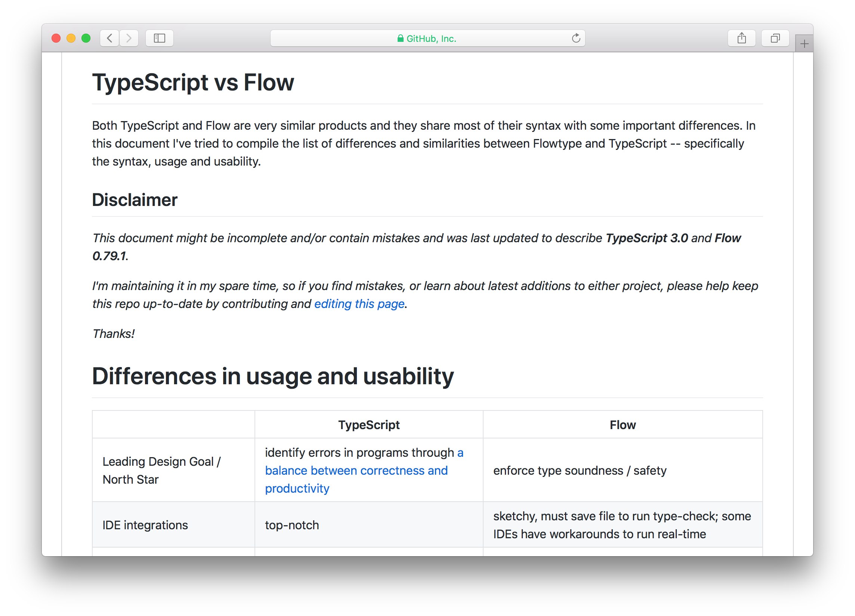The height and width of the screenshot is (616, 855).
Task: Click the 'Disclaimer' heading
Action: click(x=135, y=200)
